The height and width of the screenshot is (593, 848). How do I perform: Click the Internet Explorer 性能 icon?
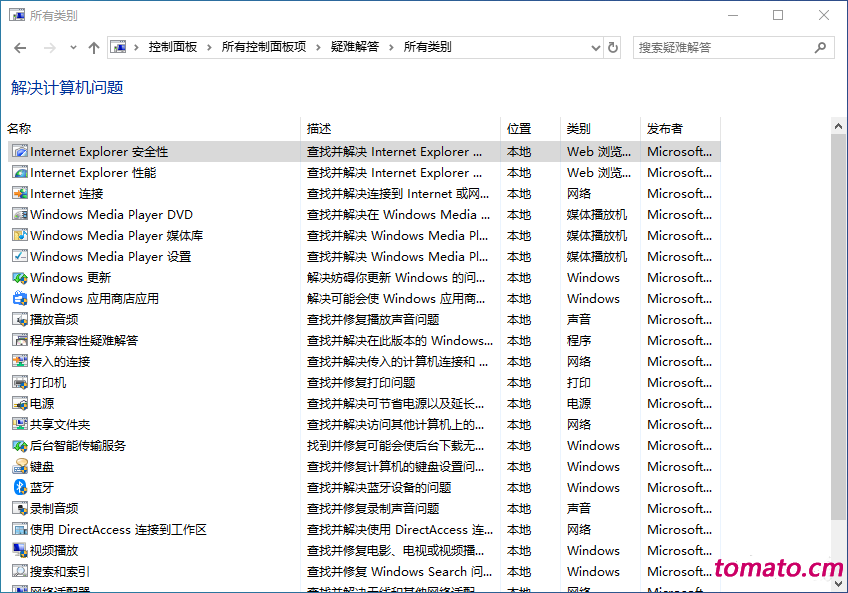20,173
